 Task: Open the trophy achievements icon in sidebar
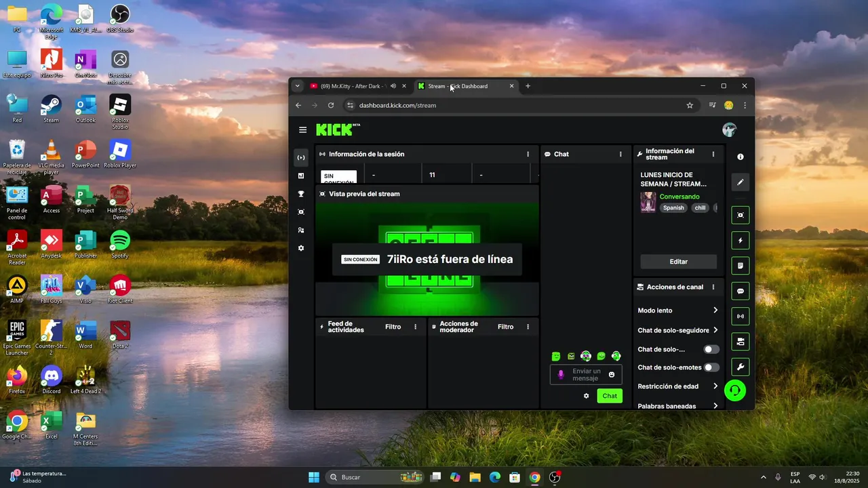pos(301,194)
